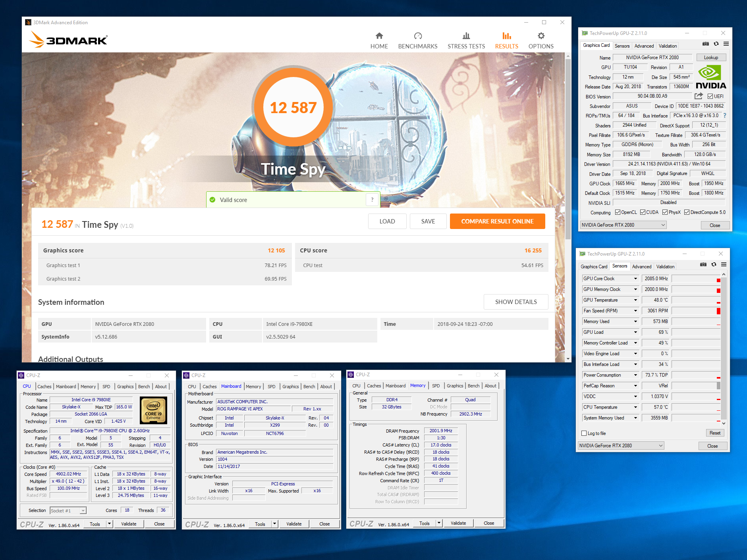Screen dimensions: 747x560
Task: Click the CPU-Z Memory window title icon
Action: [x=351, y=375]
